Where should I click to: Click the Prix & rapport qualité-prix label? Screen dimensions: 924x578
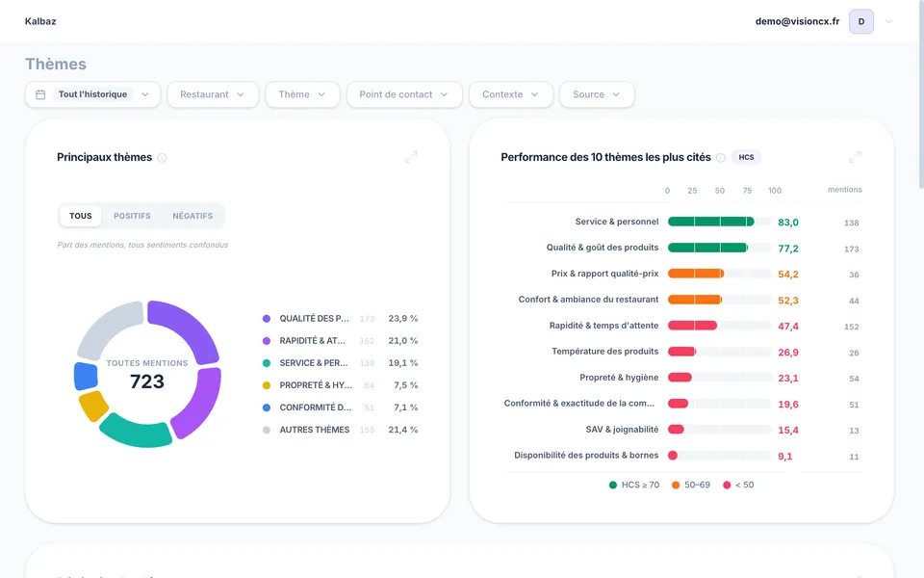604,274
